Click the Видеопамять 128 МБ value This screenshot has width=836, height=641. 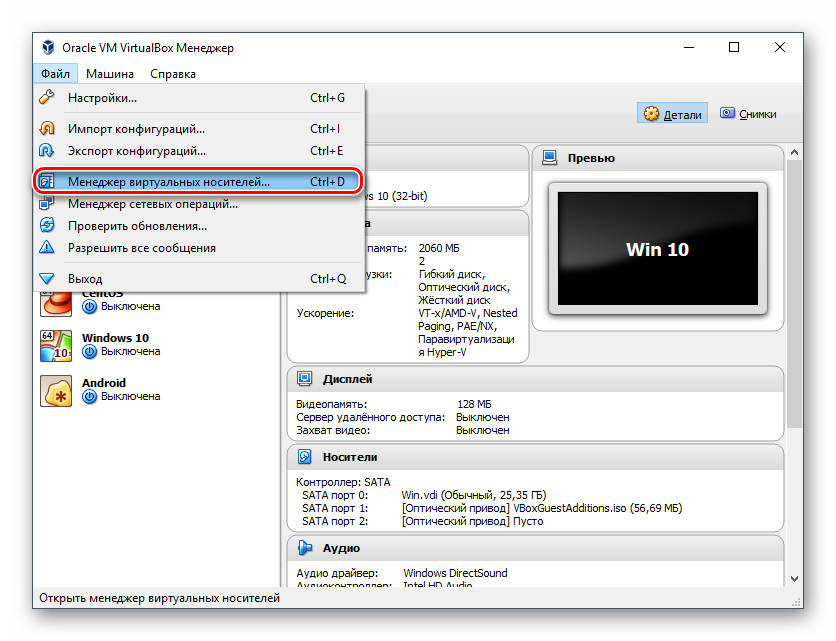coord(475,404)
